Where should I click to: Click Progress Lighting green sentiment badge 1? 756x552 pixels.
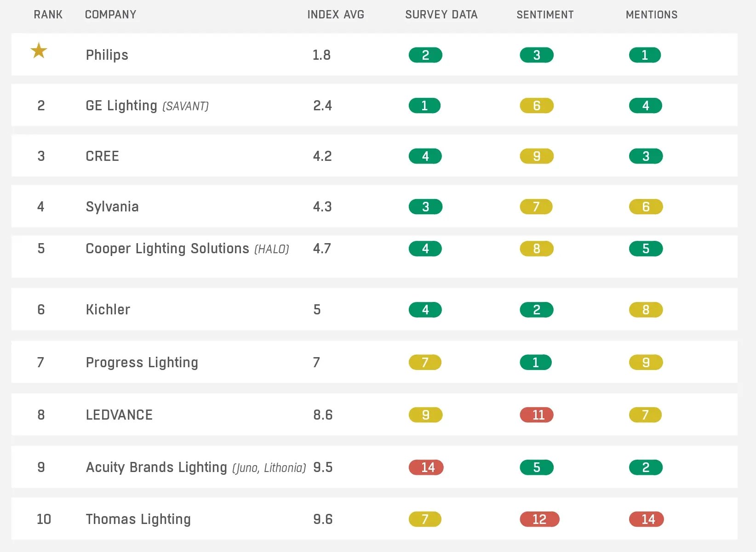point(536,363)
